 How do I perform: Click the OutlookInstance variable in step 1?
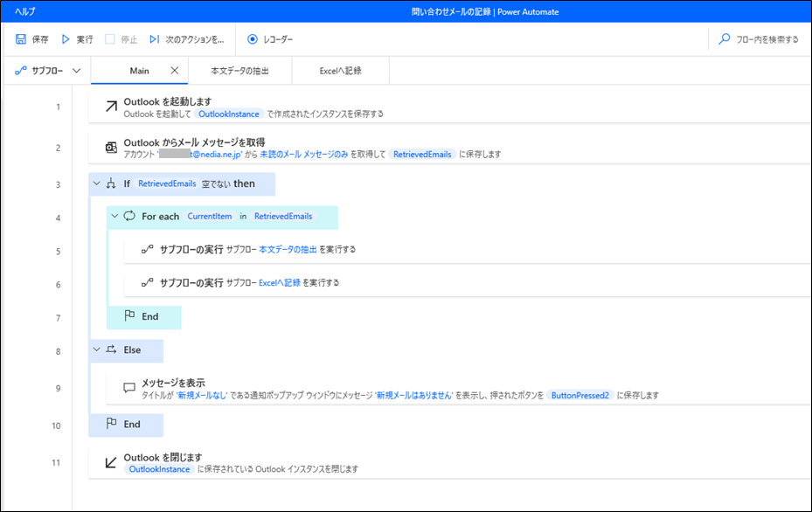[x=229, y=114]
